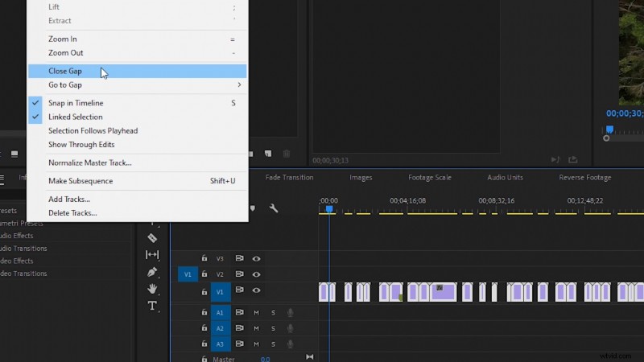
Task: Toggle A1 track targeting
Action: pyautogui.click(x=220, y=313)
